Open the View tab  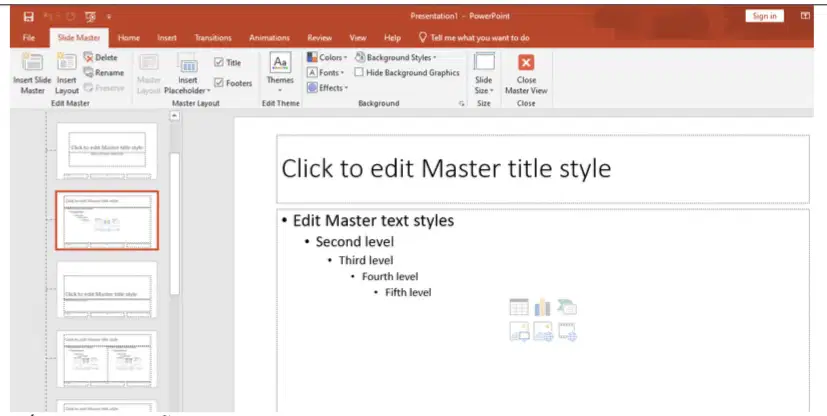[358, 38]
